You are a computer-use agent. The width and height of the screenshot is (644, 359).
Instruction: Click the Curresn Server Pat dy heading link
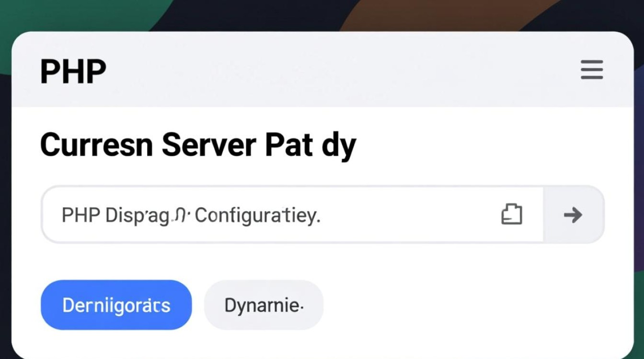(198, 145)
